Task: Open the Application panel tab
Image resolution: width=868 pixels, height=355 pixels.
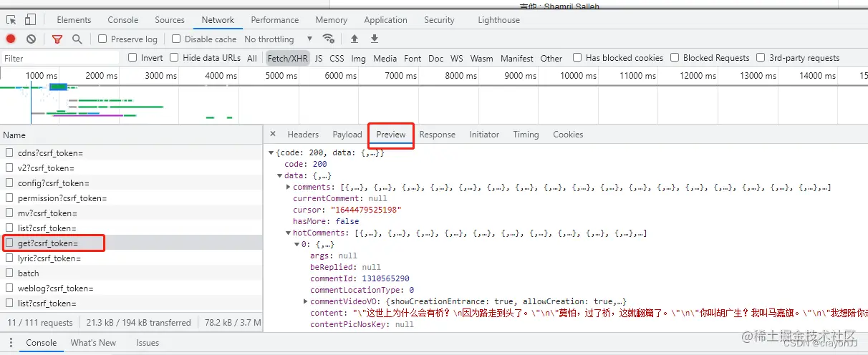Action: 385,20
